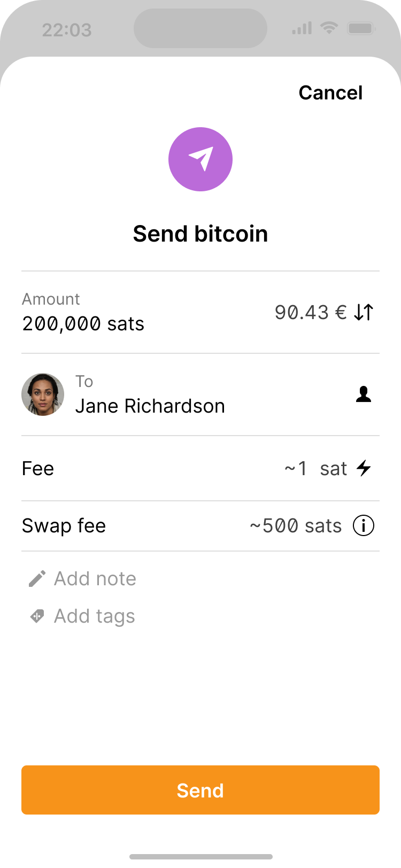Click the Add note field
This screenshot has width=401, height=868.
tap(95, 578)
